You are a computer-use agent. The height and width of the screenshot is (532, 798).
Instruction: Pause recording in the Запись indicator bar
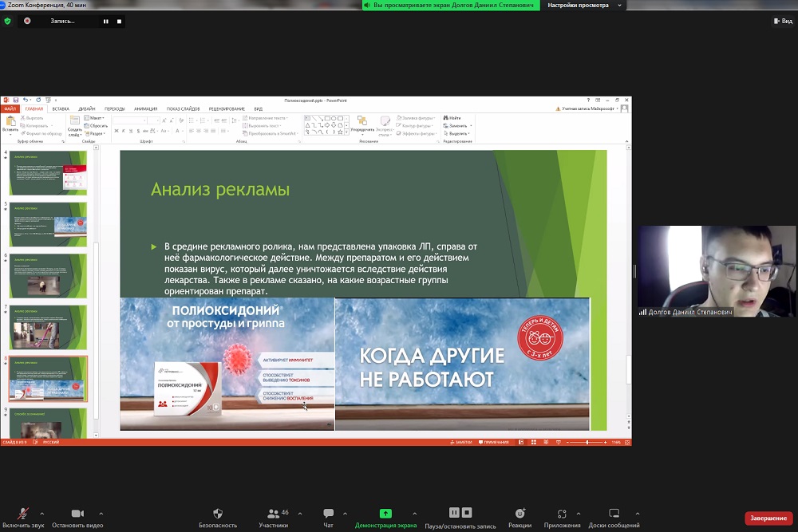pos(105,22)
